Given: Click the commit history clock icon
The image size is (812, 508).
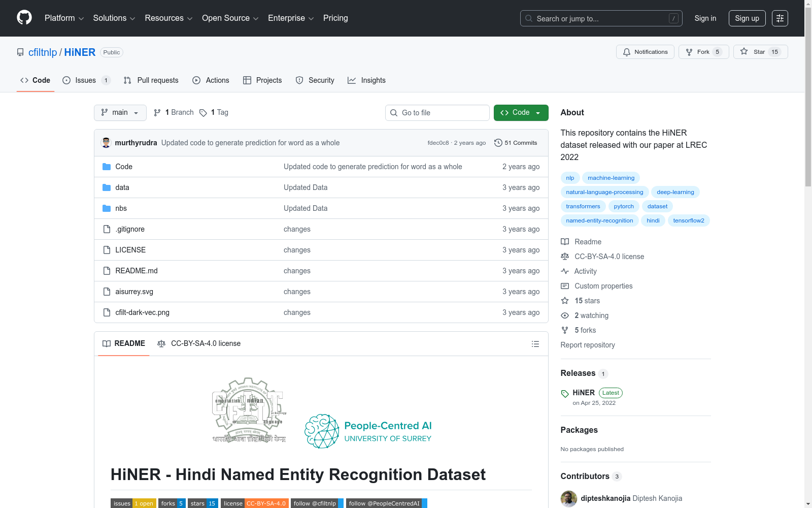Looking at the screenshot, I should click(498, 143).
